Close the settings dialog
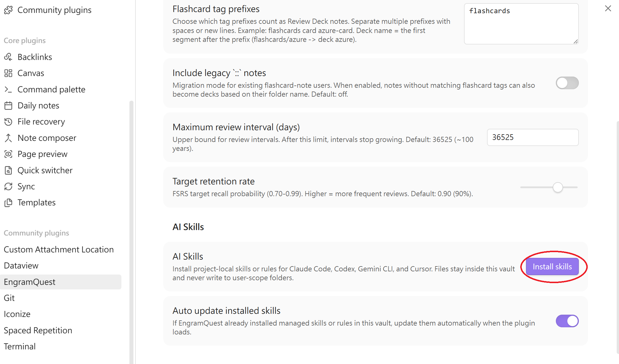This screenshot has width=619, height=364. 608,8
